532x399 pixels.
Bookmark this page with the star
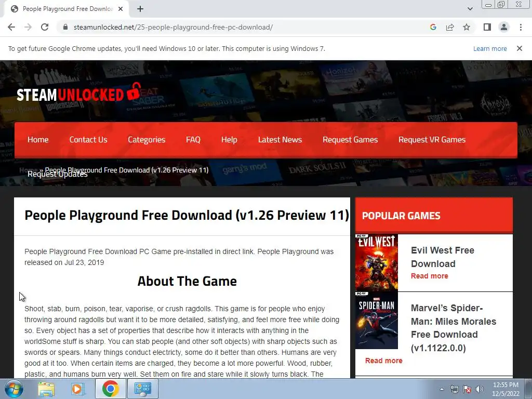tap(467, 27)
